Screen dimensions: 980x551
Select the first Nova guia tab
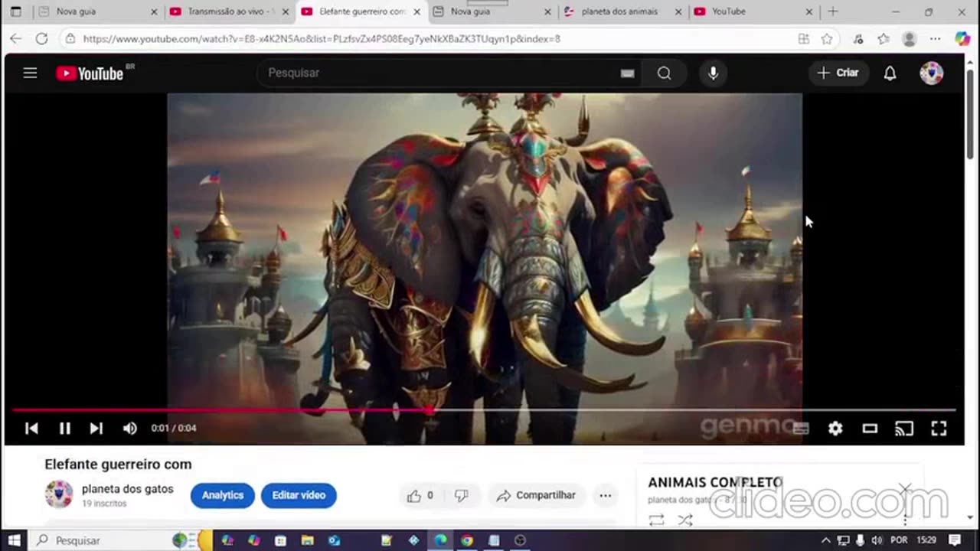point(97,11)
